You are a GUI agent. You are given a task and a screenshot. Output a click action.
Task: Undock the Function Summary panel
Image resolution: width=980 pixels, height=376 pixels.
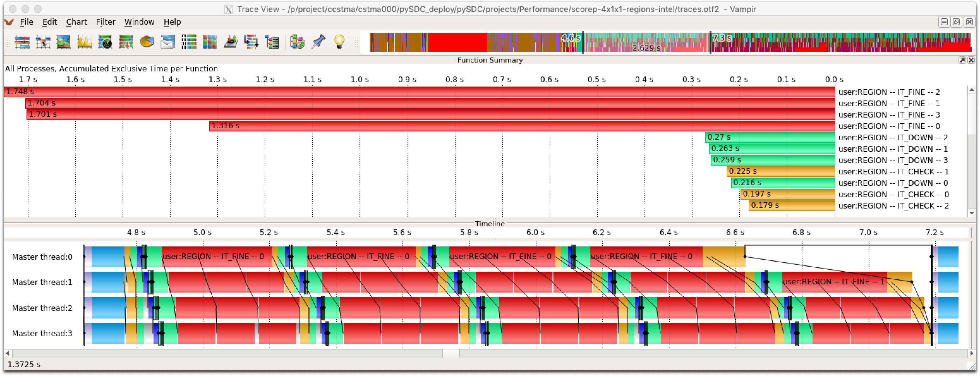pyautogui.click(x=962, y=60)
